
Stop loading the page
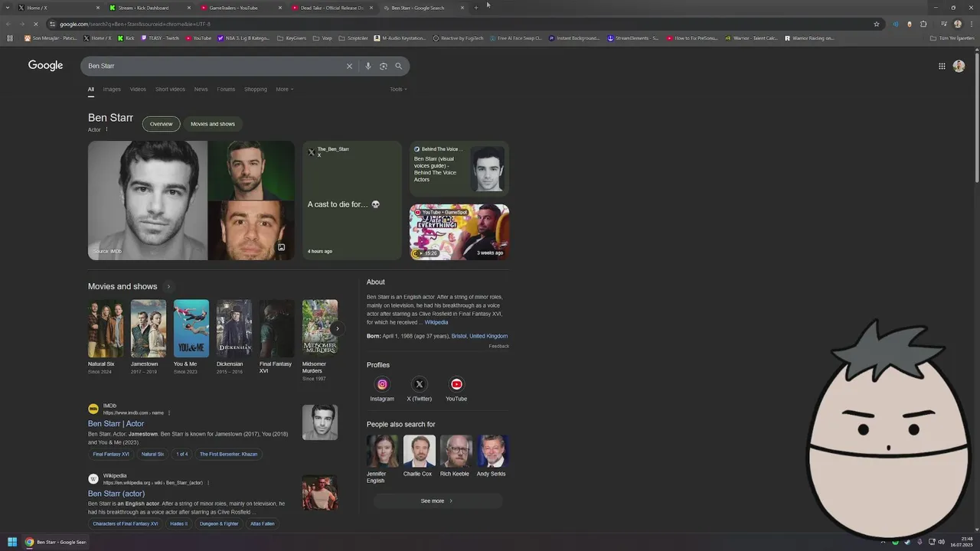[34, 24]
